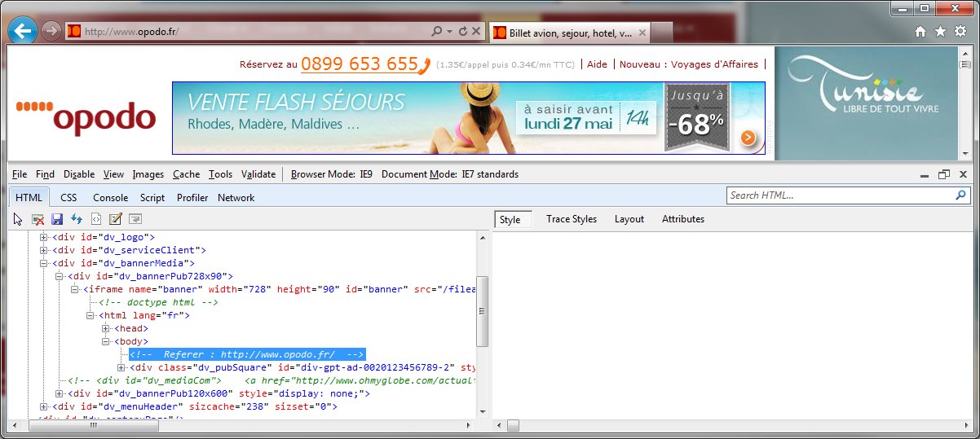This screenshot has width=980, height=439.
Task: Collapse the dv_bannerPub728x90 div node
Action: tap(60, 276)
